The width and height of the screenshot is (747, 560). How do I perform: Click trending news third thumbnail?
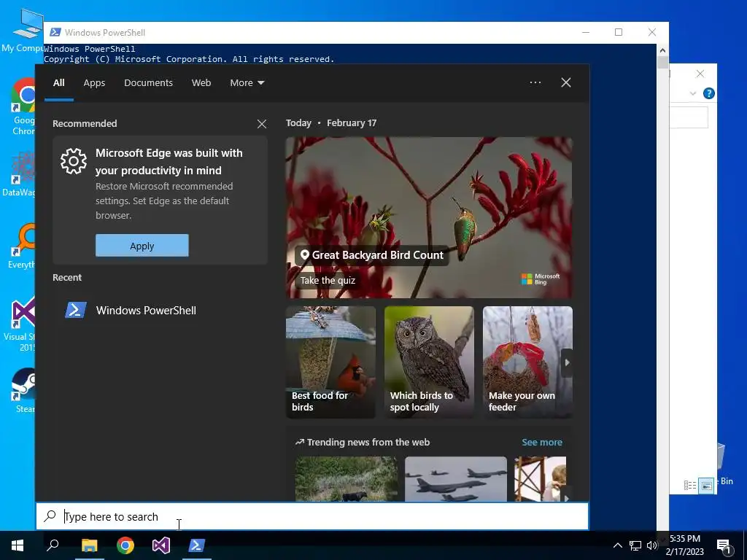(541, 479)
